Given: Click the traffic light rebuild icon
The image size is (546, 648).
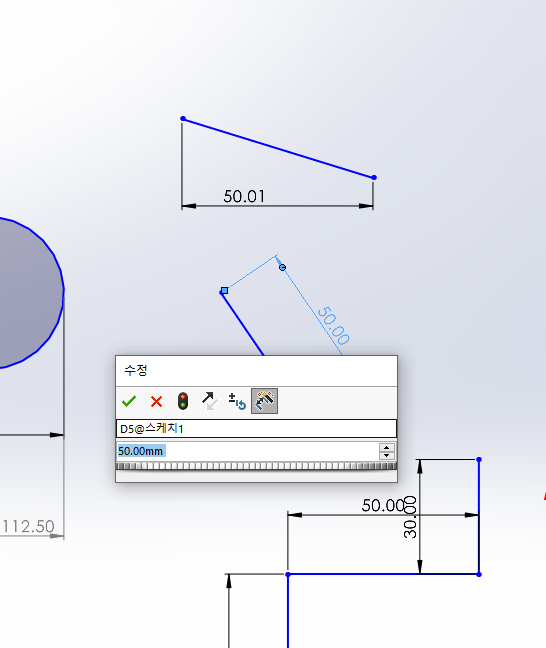Looking at the screenshot, I should pyautogui.click(x=183, y=401).
